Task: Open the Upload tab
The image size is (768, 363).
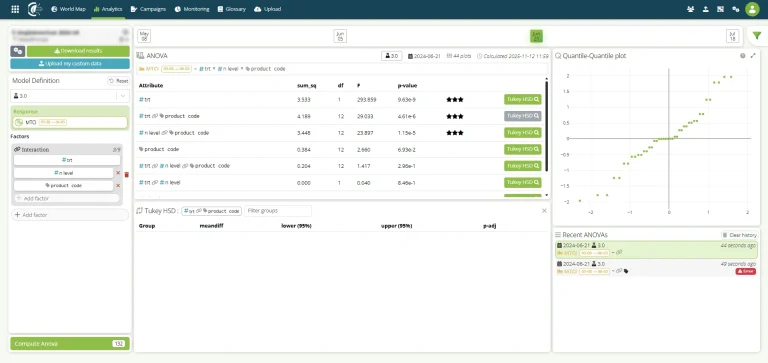Action: (267, 9)
